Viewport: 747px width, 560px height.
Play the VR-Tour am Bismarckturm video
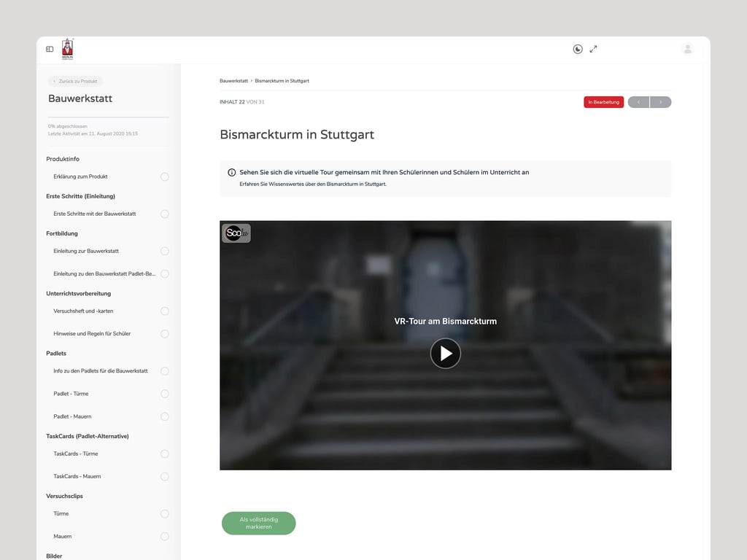[446, 353]
